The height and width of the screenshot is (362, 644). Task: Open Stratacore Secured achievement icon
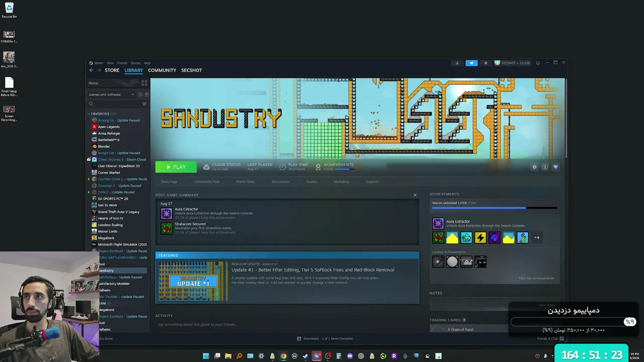click(x=166, y=228)
